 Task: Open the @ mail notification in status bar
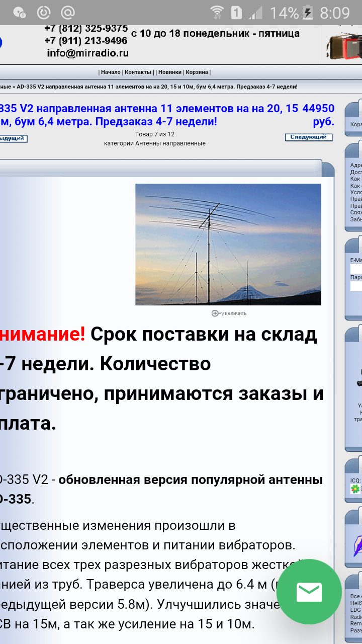[68, 13]
